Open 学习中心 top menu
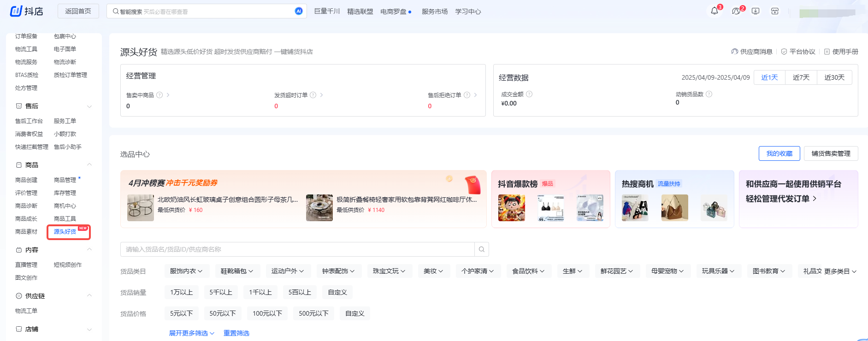Screen dimensions: 868x341 tap(468, 12)
